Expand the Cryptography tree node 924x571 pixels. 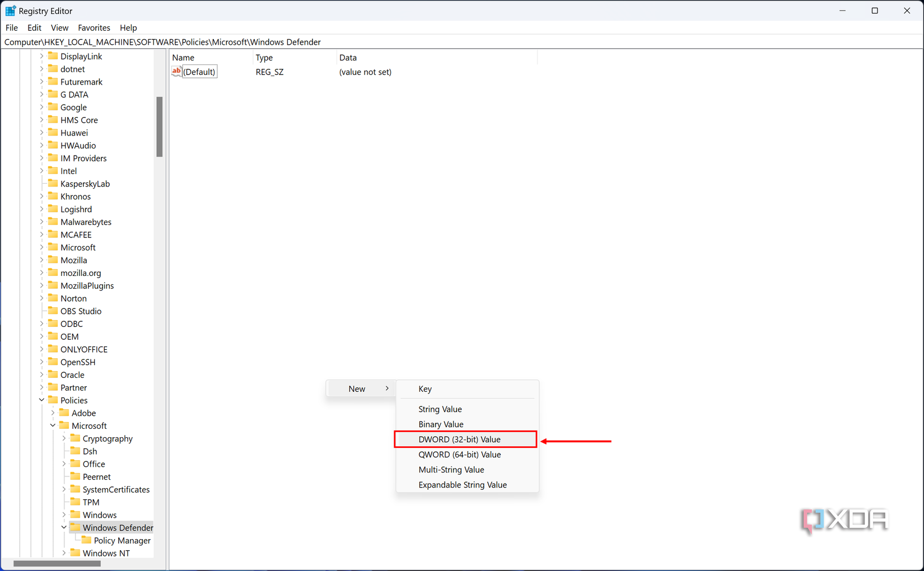[64, 438]
